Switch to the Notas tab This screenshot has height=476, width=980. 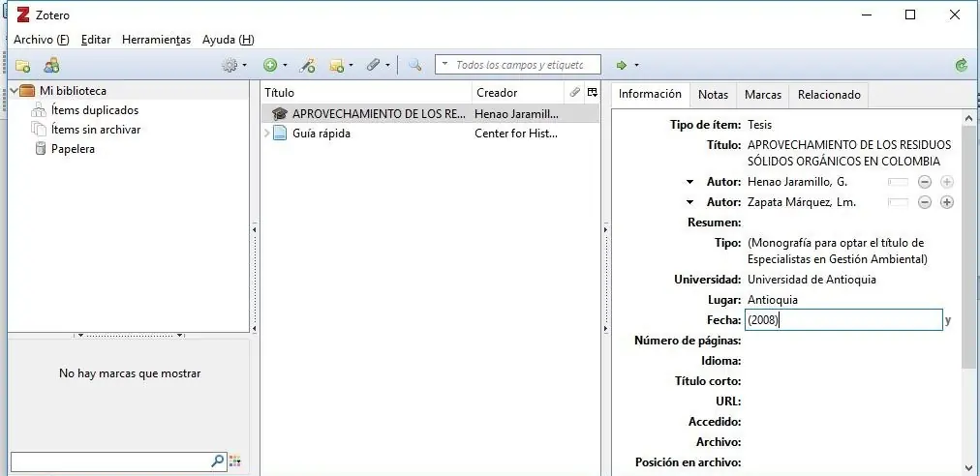(x=713, y=95)
